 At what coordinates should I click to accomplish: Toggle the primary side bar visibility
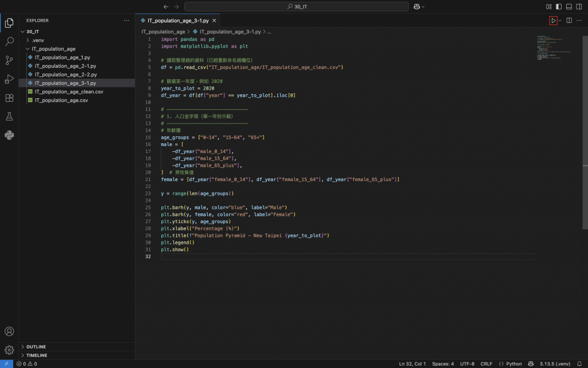pyautogui.click(x=559, y=7)
